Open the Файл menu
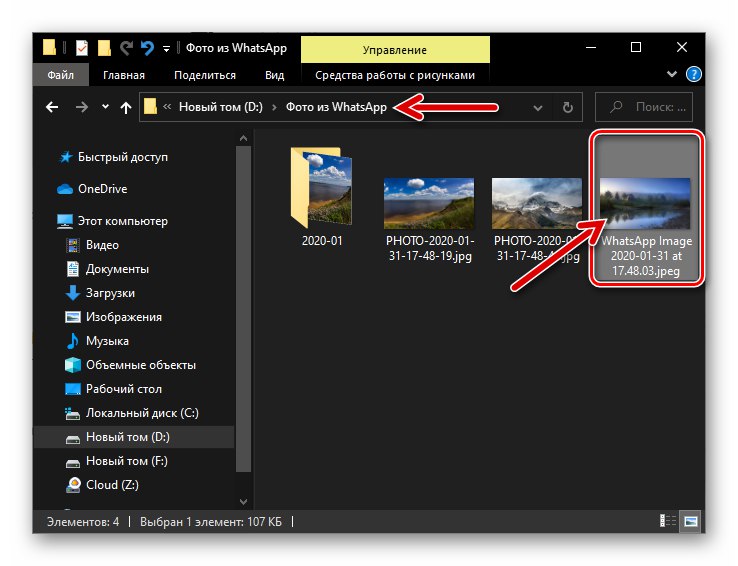The height and width of the screenshot is (566, 738). [60, 75]
